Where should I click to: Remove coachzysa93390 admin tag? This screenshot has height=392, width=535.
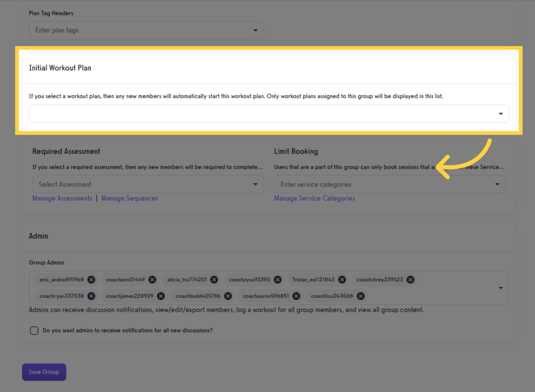point(278,279)
